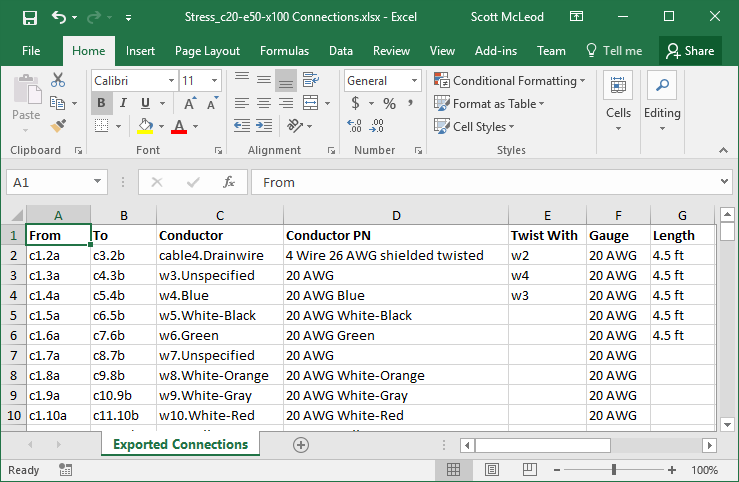Open Font dialog launcher
This screenshot has width=739, height=482.
tap(218, 151)
